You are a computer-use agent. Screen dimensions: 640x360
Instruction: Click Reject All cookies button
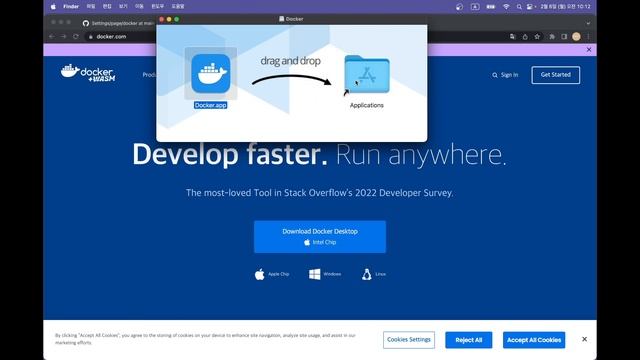coord(469,340)
